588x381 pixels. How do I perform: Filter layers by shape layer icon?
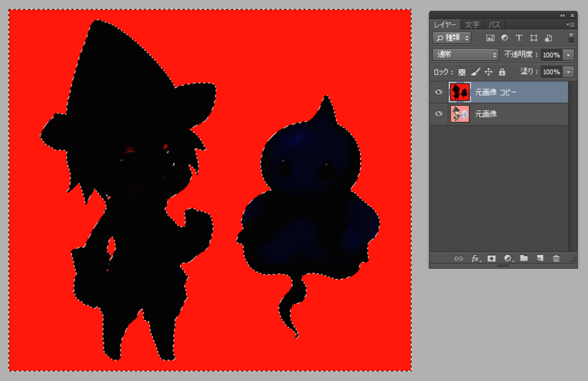click(534, 37)
